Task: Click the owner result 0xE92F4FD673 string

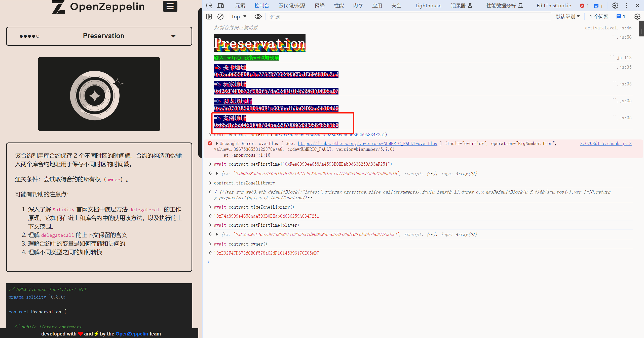Action: click(x=267, y=253)
